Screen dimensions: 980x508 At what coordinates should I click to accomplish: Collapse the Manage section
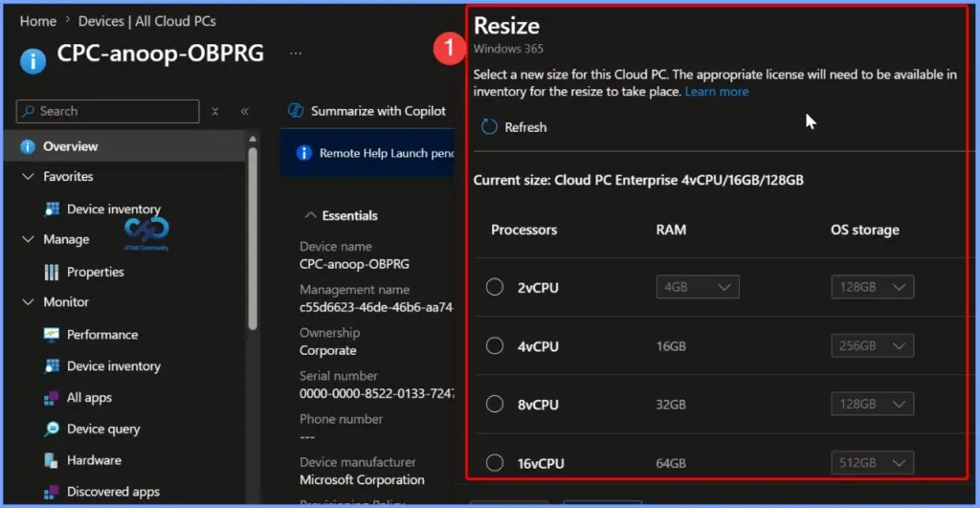(x=28, y=239)
